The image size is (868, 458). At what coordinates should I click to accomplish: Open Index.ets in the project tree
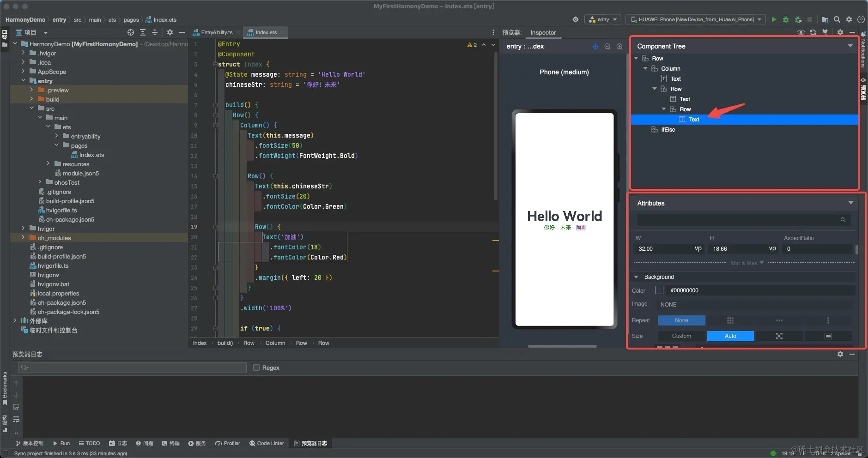91,155
